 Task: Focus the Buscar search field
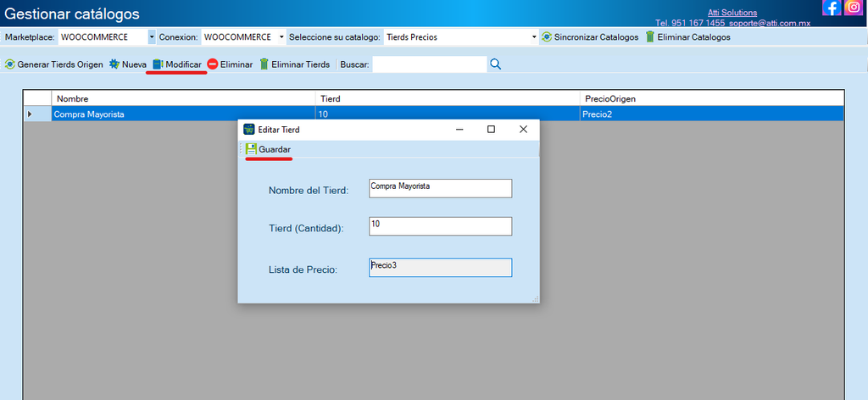pyautogui.click(x=430, y=64)
